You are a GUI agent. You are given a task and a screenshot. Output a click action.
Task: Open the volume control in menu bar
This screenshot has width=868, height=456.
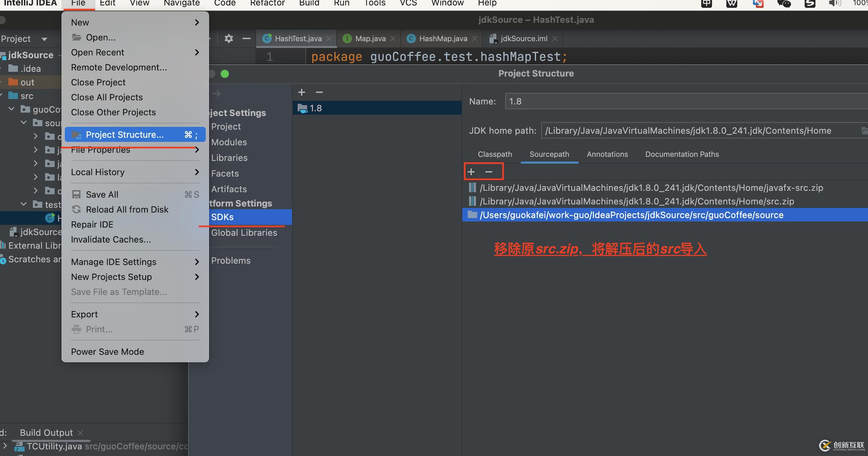point(835,4)
